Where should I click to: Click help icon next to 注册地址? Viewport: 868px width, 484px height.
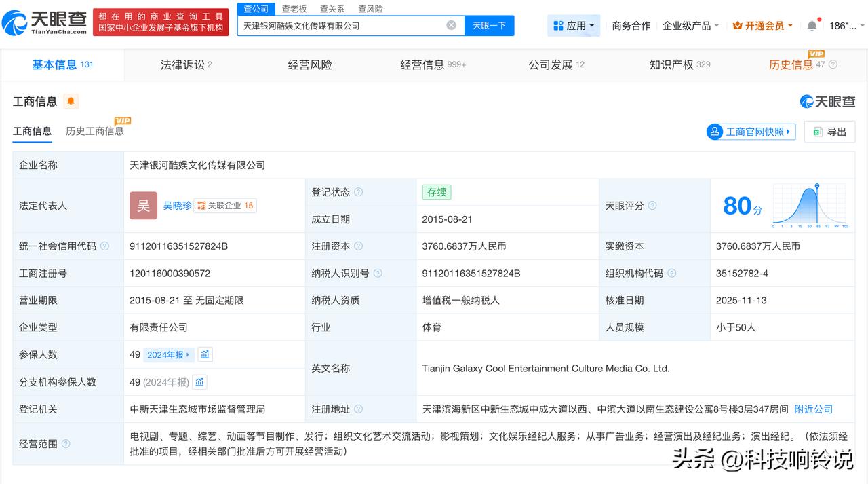click(358, 409)
